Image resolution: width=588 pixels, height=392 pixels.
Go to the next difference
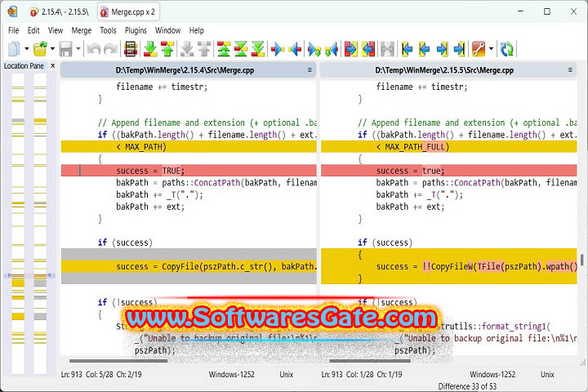point(150,49)
